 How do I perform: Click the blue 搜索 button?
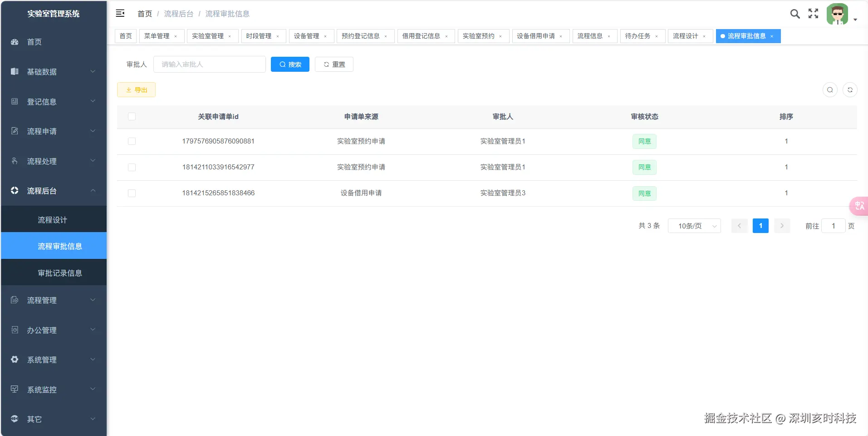(x=290, y=64)
